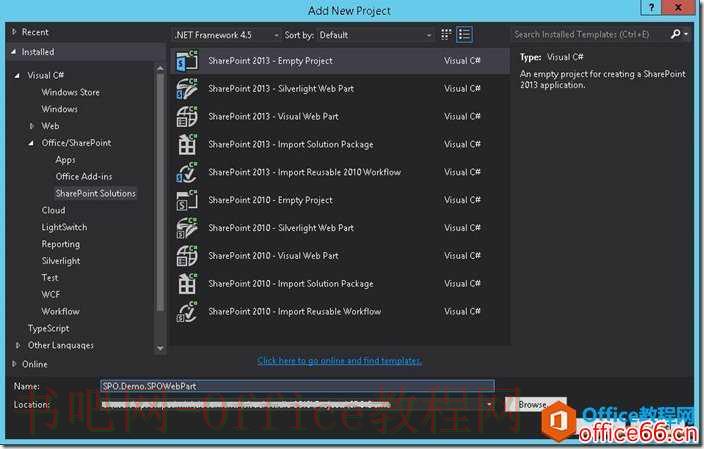The image size is (704, 449).
Task: Click the SharePoint 2013 Silverlight Web Part icon
Action: tap(187, 88)
